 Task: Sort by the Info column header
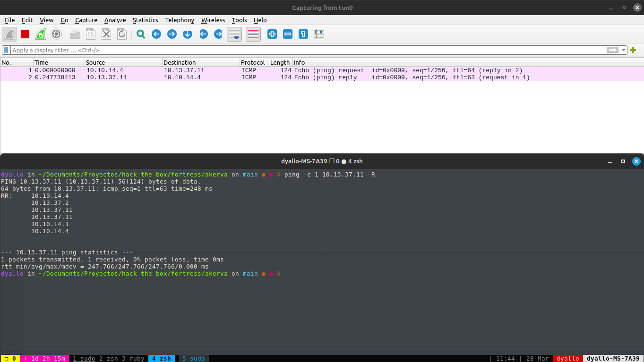[468, 62]
